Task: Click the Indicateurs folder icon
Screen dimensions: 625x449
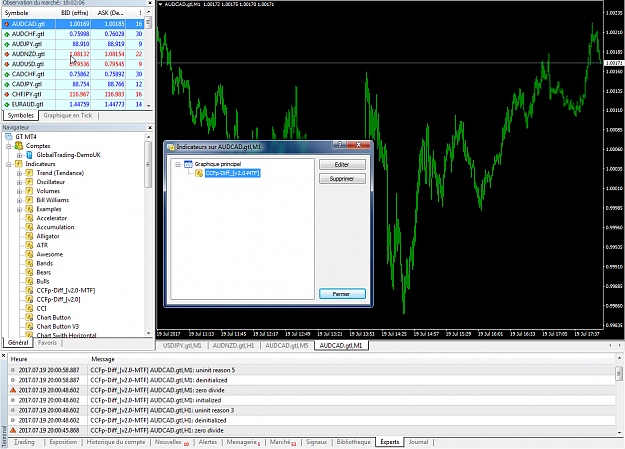Action: 18,164
